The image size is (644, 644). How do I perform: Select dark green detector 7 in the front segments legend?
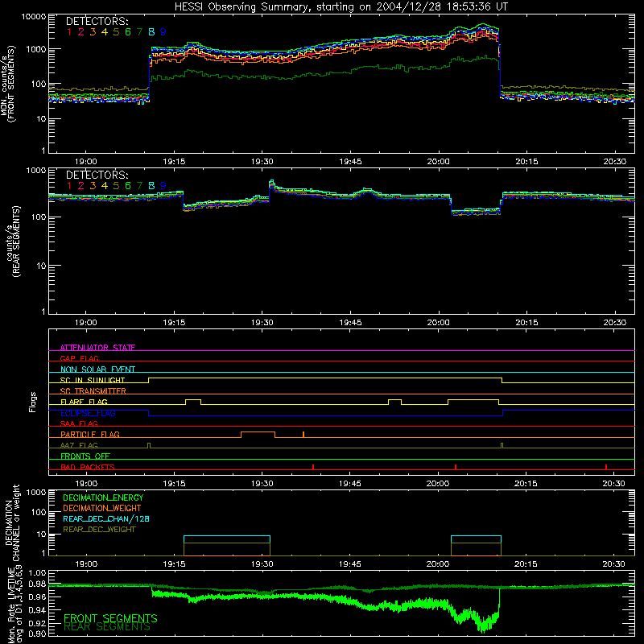139,32
